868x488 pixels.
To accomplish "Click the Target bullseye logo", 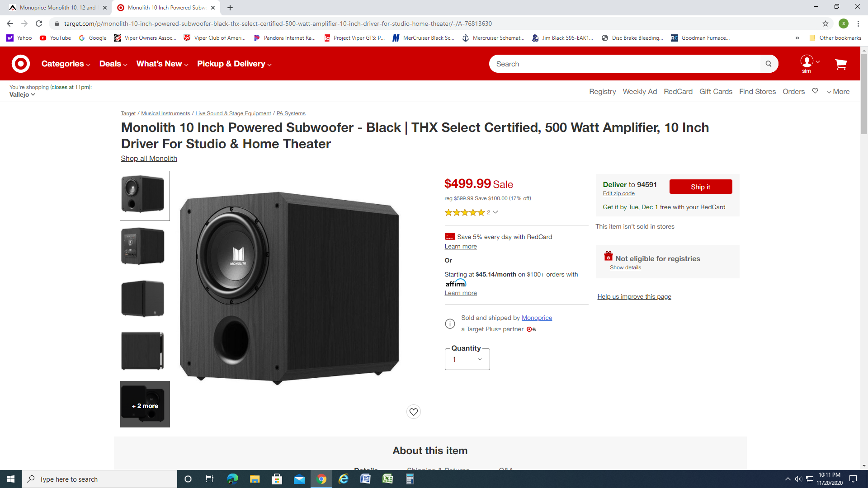I will point(21,64).
